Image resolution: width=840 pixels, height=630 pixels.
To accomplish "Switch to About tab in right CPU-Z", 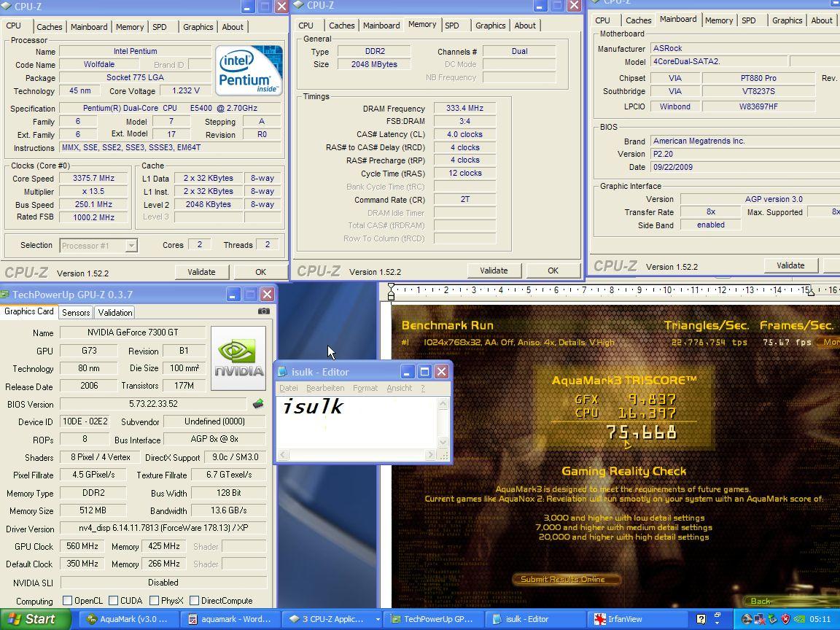I will point(821,20).
